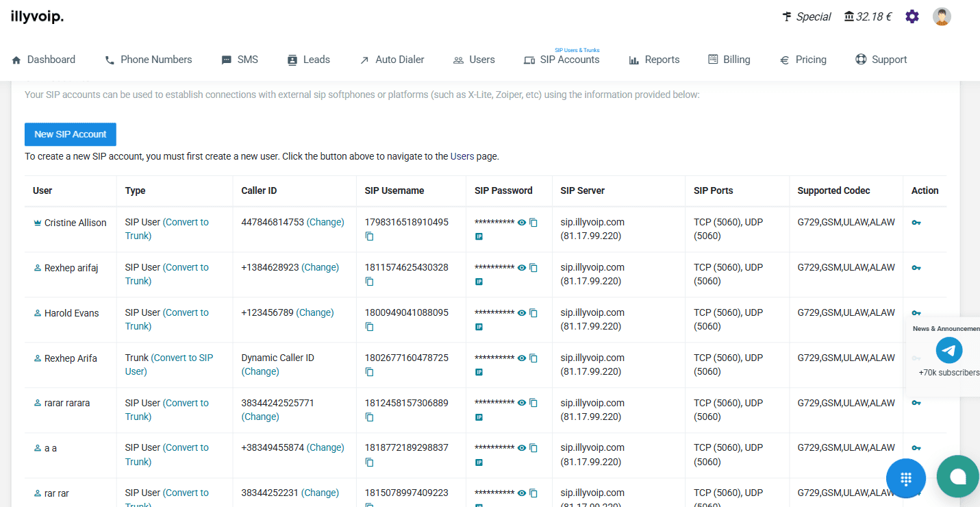Screen dimensions: 980x507
Task: Change caller ID 447846814753
Action: [x=325, y=222]
